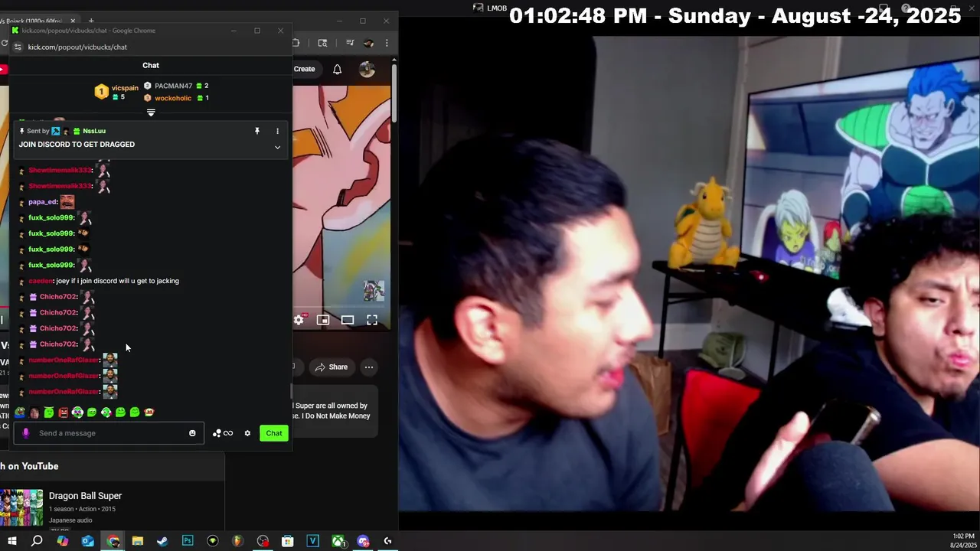Screen dimensions: 980x551
Task: Click the last red quick emote in row
Action: 149,412
